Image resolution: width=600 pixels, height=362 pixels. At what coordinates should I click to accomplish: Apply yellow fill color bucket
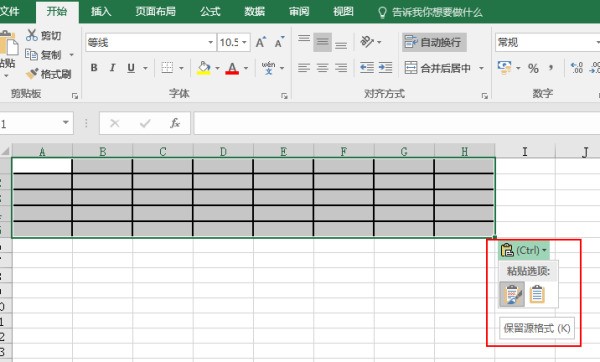coord(204,68)
